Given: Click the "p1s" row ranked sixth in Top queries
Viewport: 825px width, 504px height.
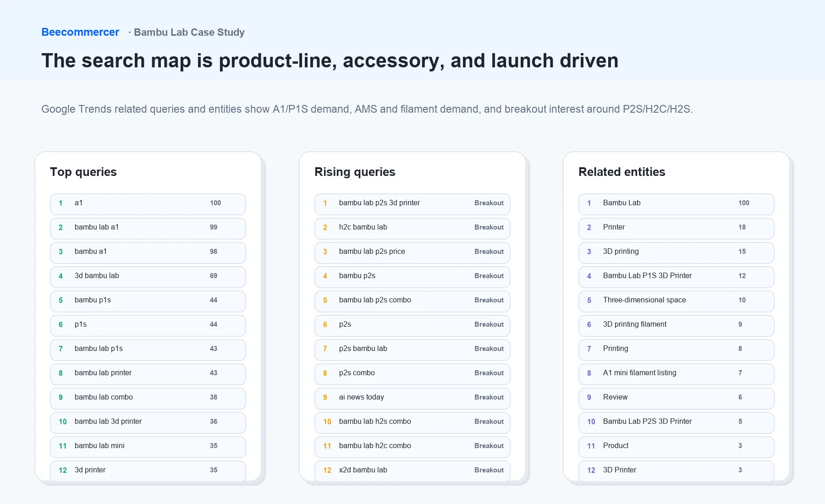Looking at the screenshot, I should 148,325.
